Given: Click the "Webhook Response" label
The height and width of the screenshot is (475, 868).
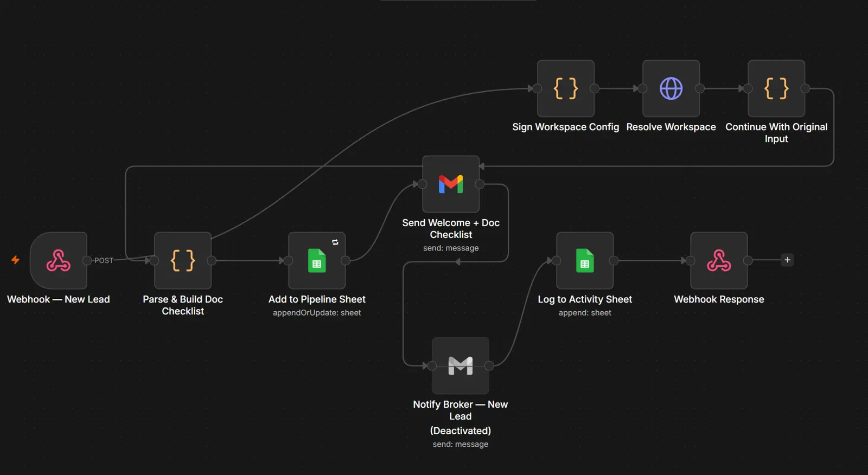Looking at the screenshot, I should point(719,299).
